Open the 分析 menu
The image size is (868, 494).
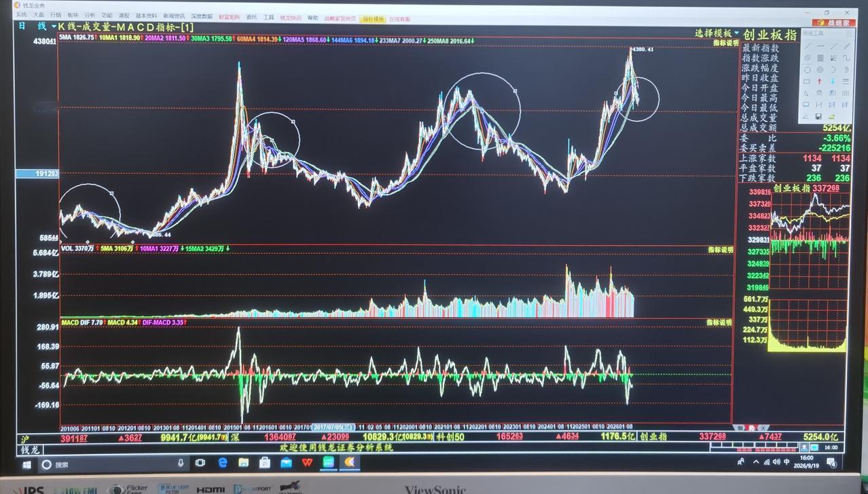[x=90, y=15]
